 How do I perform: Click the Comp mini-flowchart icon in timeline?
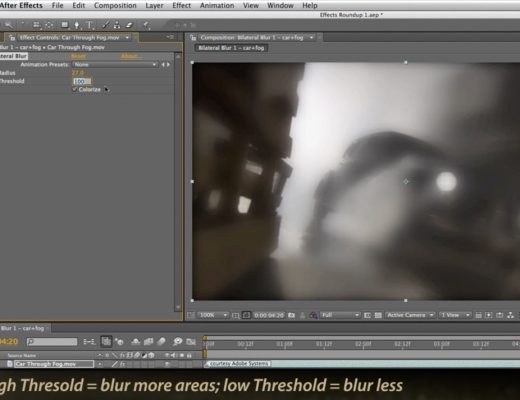89,342
